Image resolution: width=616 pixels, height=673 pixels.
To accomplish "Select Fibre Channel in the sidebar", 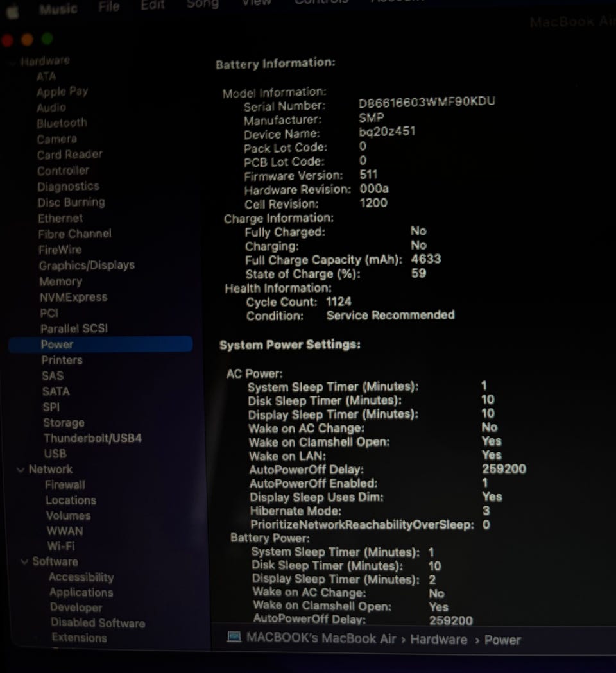I will (74, 234).
